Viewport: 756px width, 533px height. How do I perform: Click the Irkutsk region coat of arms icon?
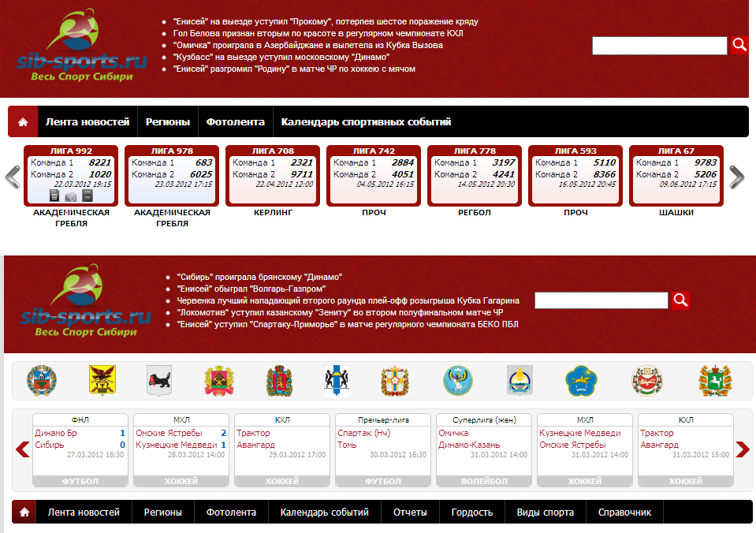[158, 382]
